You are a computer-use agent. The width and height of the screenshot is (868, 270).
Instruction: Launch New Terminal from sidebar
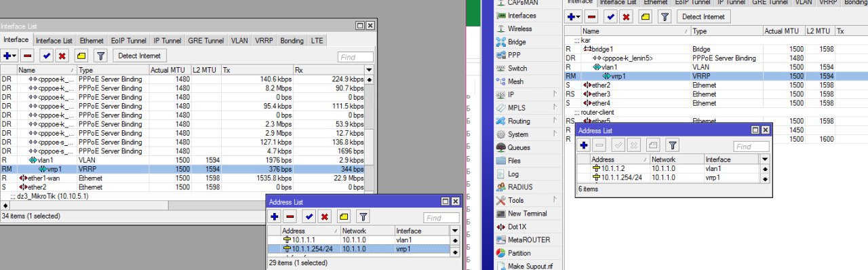[x=527, y=214]
